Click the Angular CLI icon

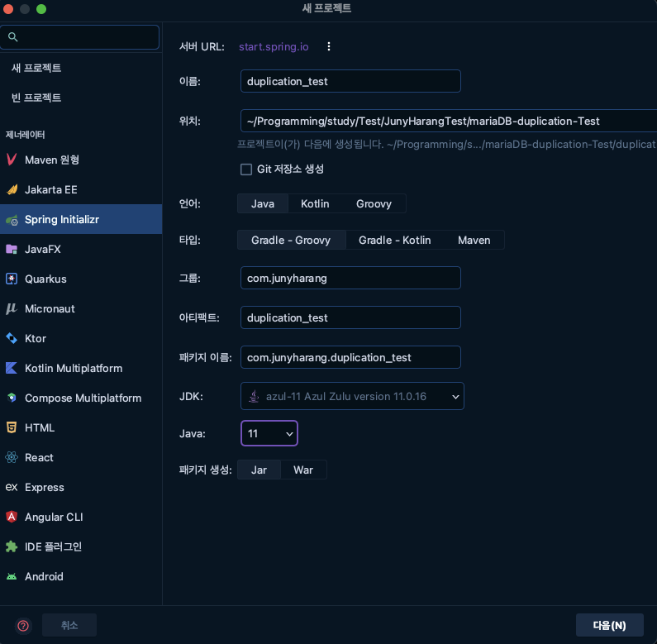click(x=12, y=517)
